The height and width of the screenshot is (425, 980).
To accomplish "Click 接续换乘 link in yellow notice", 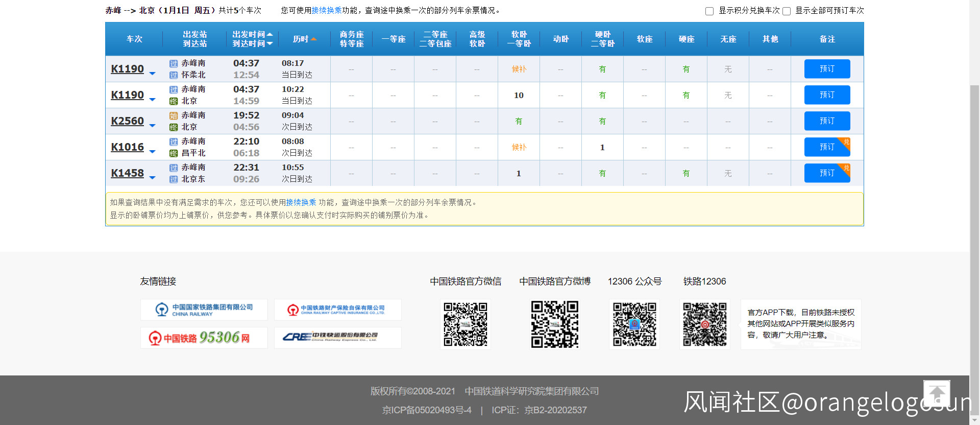I will (x=301, y=202).
